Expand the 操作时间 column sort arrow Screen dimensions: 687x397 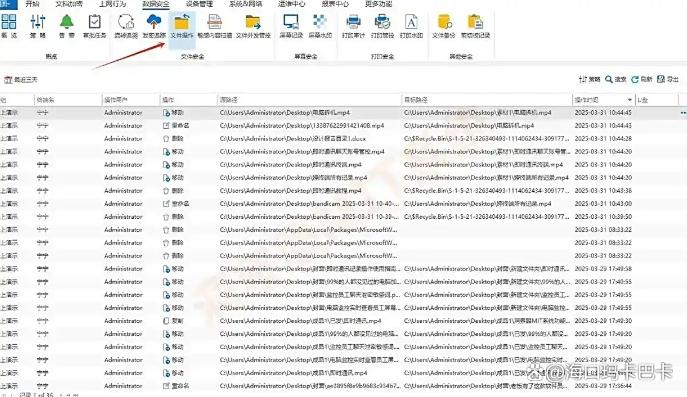pyautogui.click(x=630, y=100)
